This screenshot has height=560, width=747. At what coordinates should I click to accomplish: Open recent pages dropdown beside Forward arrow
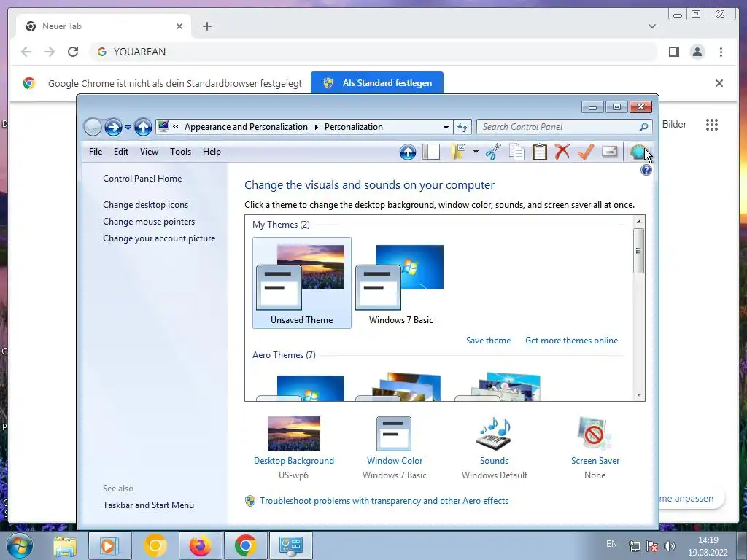128,128
